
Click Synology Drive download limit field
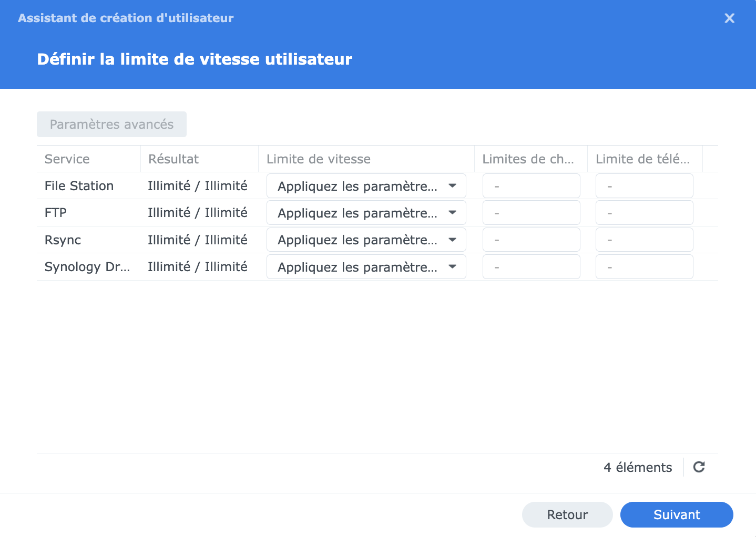pos(644,267)
